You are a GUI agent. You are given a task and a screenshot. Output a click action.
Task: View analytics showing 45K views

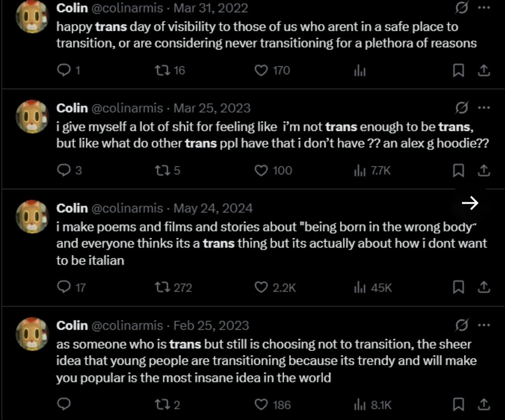[x=373, y=287]
